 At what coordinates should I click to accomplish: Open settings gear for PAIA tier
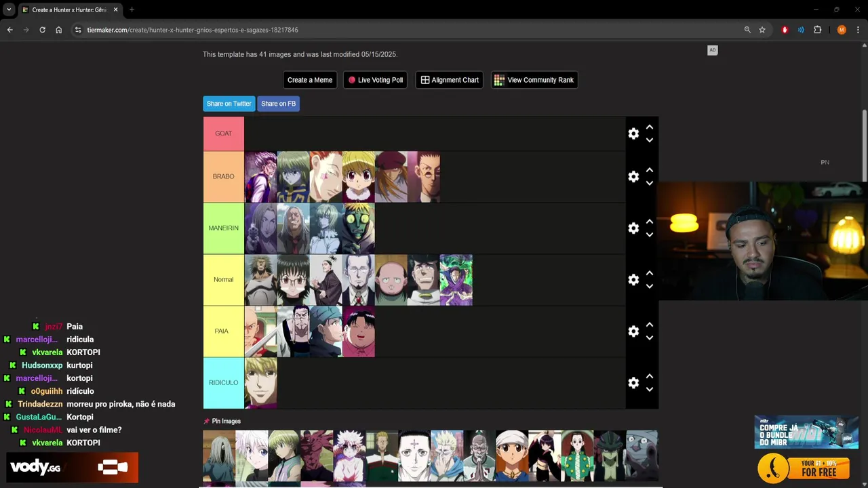pos(633,331)
